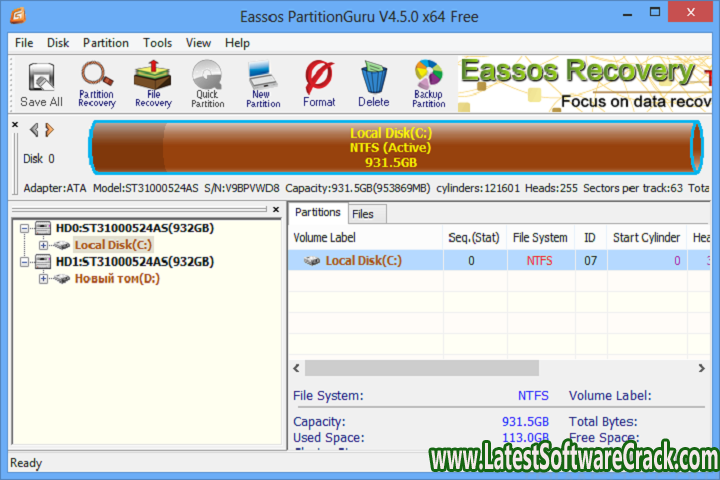Image resolution: width=720 pixels, height=480 pixels.
Task: Open the Tools menu
Action: (157, 43)
